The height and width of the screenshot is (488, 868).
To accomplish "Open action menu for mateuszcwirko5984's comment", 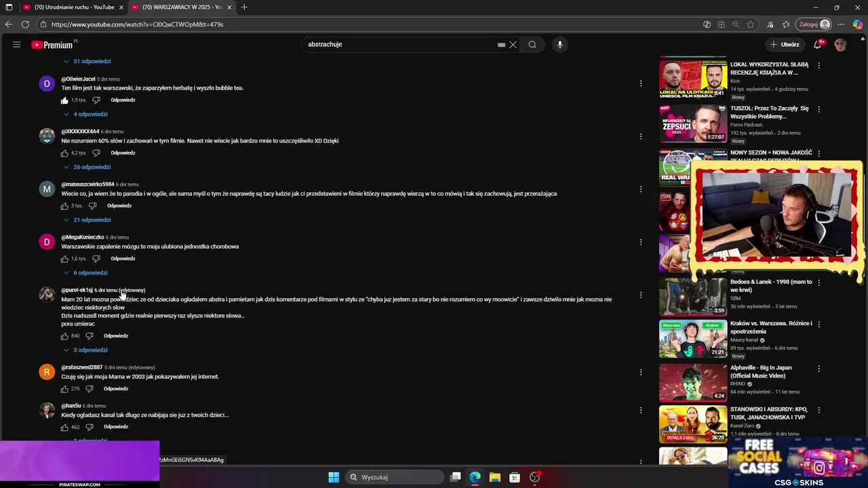I will [x=641, y=189].
